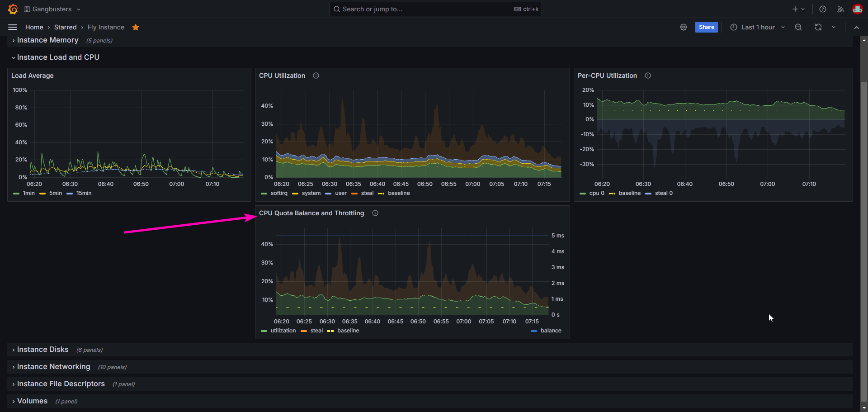
Task: Click the Grafana logo icon
Action: point(13,9)
